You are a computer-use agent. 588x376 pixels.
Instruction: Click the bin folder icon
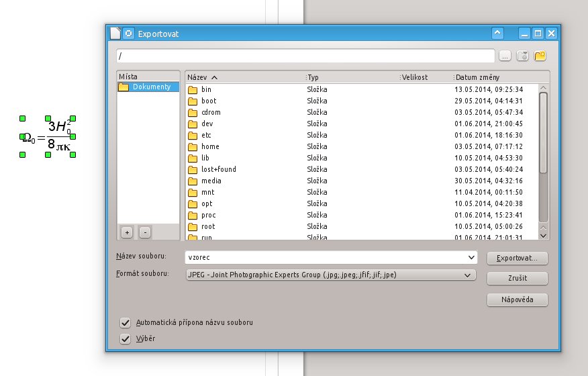193,90
